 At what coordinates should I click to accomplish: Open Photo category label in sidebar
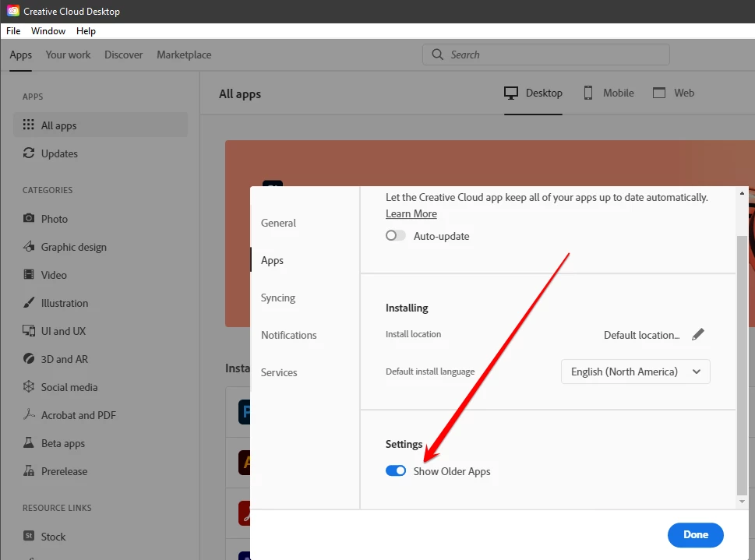tap(55, 219)
